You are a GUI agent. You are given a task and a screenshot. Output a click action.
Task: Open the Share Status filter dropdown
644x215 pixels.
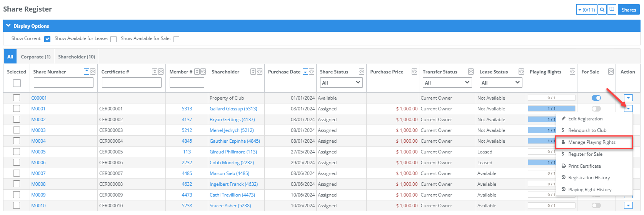pos(341,82)
